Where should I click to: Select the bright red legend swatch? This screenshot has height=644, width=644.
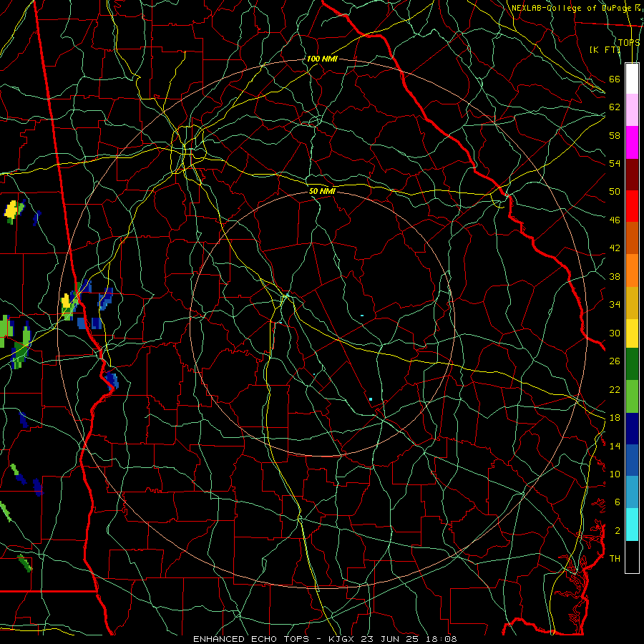click(x=632, y=206)
